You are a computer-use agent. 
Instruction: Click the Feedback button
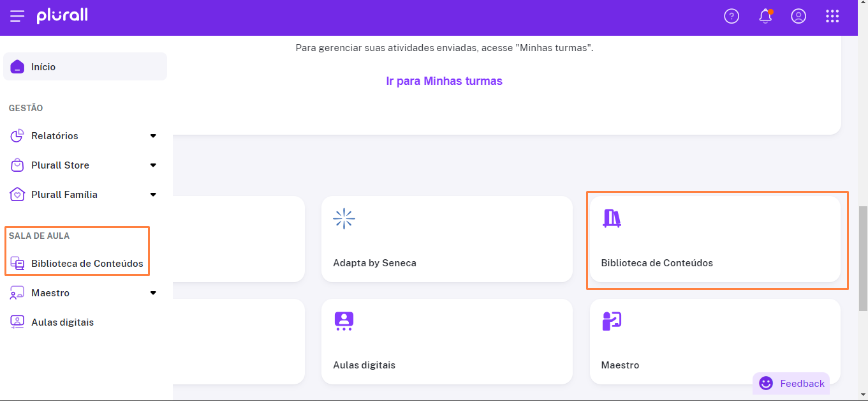pyautogui.click(x=791, y=383)
